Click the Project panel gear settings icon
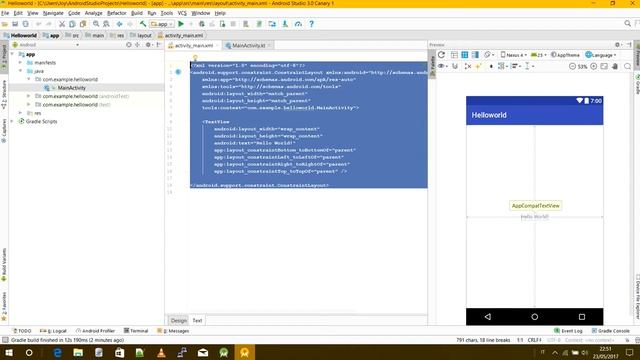 click(x=149, y=45)
